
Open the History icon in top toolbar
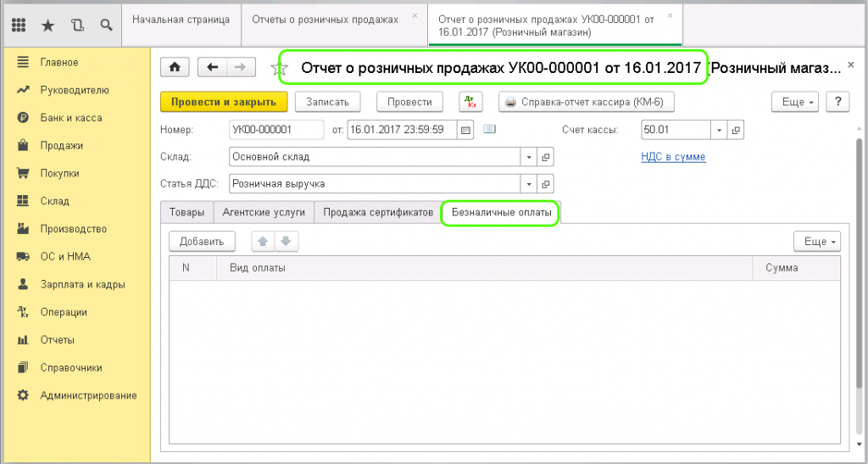(77, 25)
